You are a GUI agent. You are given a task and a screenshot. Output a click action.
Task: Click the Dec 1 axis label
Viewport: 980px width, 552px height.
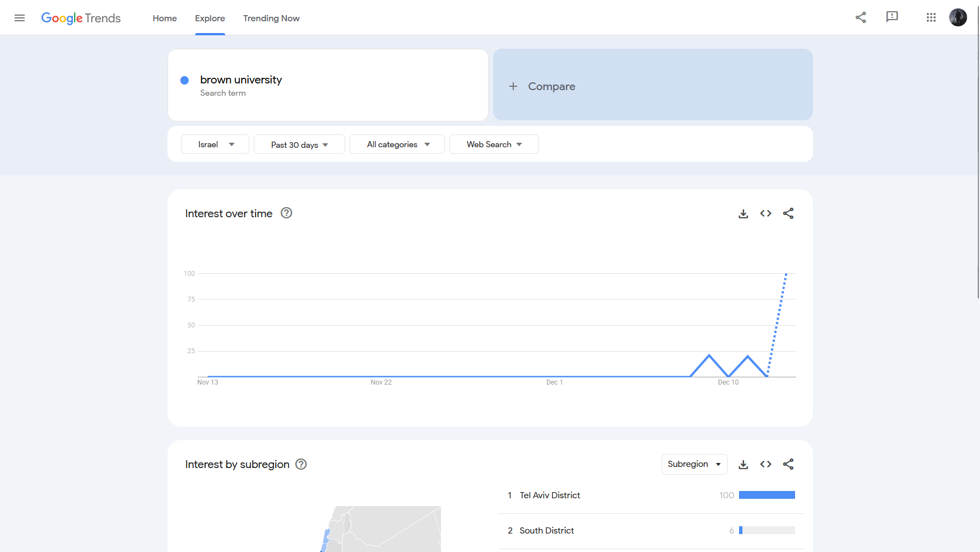click(x=555, y=382)
